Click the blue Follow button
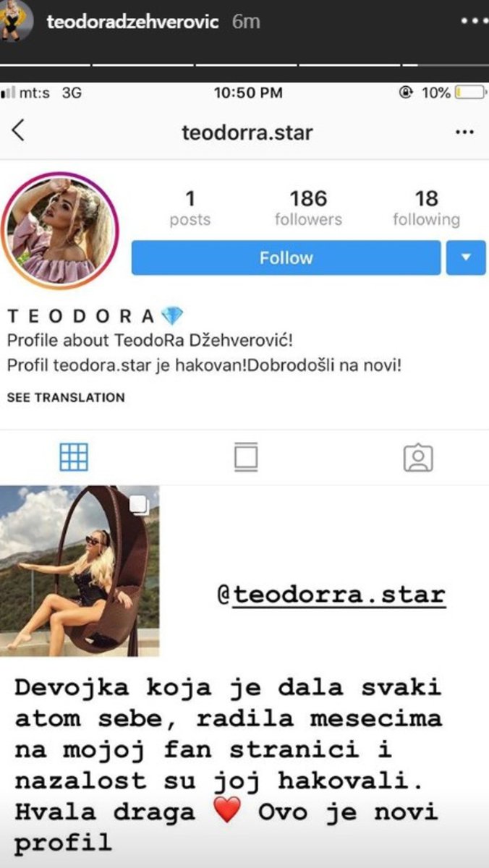 coord(286,258)
